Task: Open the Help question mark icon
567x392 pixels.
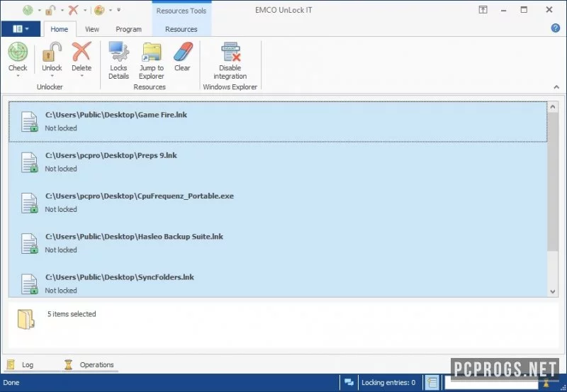Action: pos(556,28)
